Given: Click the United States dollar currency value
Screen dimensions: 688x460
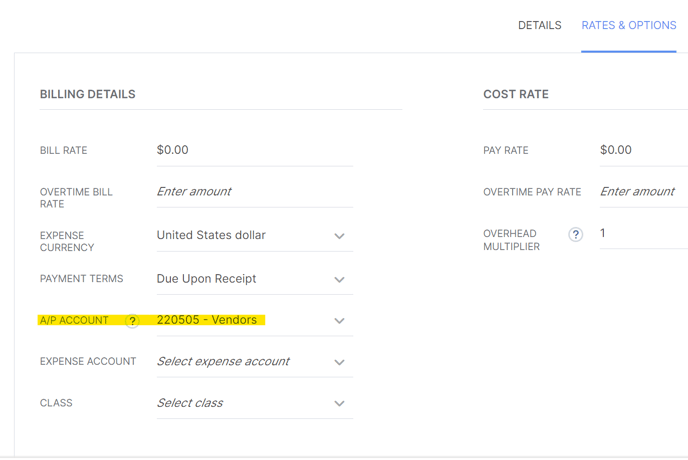Looking at the screenshot, I should [x=211, y=235].
